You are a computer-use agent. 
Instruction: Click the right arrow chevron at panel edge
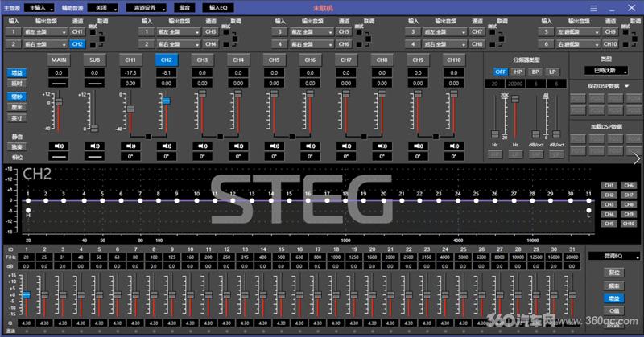click(637, 159)
